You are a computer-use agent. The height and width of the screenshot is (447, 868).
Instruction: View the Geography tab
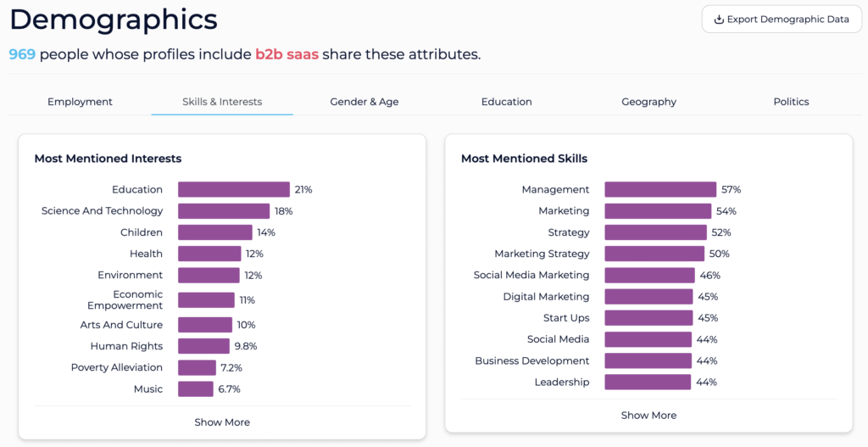tap(648, 102)
